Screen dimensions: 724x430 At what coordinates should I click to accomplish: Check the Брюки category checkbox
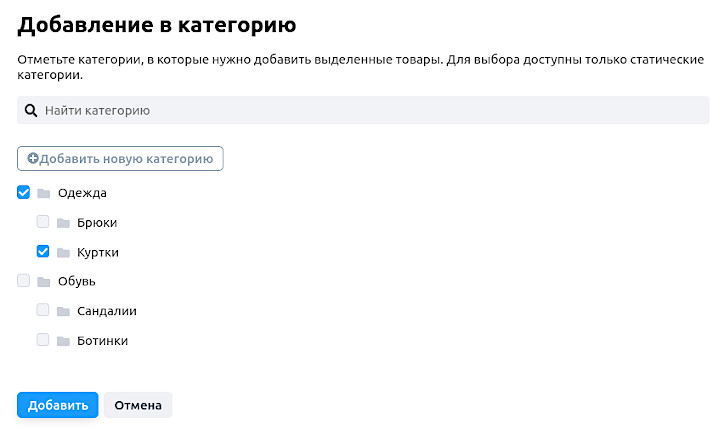[x=43, y=222]
